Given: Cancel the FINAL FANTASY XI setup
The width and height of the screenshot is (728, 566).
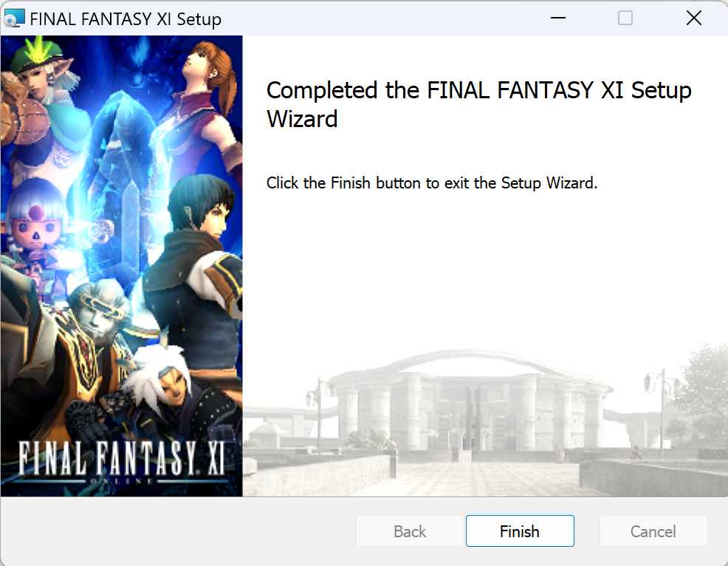Looking at the screenshot, I should (x=653, y=531).
